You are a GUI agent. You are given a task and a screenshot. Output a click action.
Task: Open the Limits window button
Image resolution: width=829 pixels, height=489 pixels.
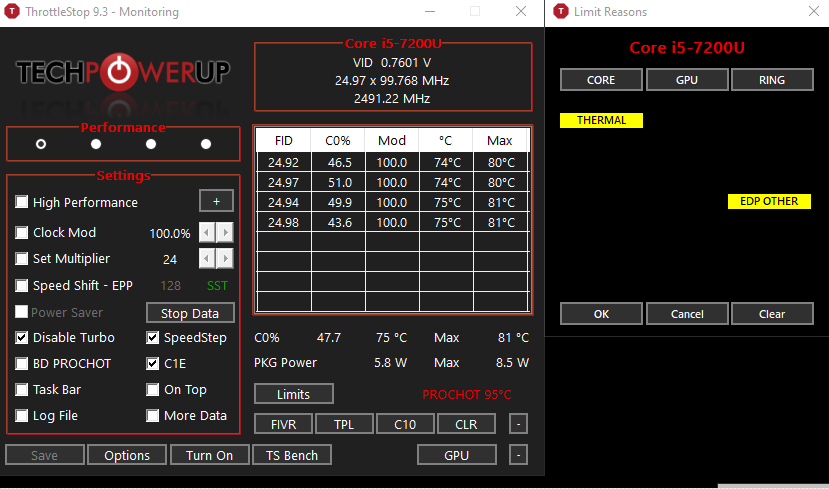click(293, 394)
